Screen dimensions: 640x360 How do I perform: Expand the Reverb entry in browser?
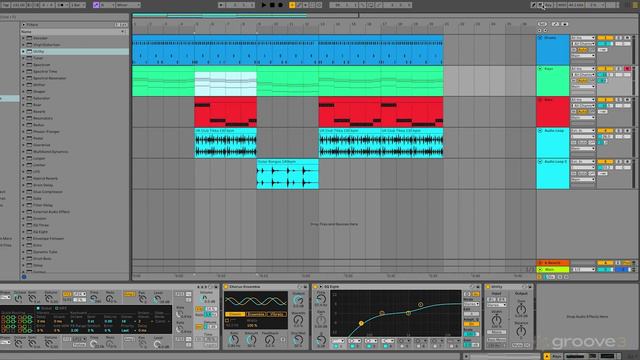(x=23, y=111)
